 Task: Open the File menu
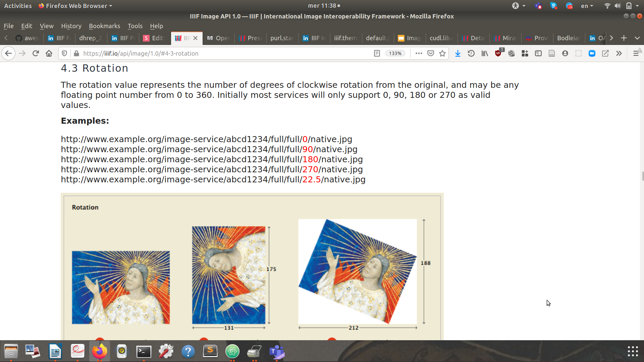click(x=9, y=26)
